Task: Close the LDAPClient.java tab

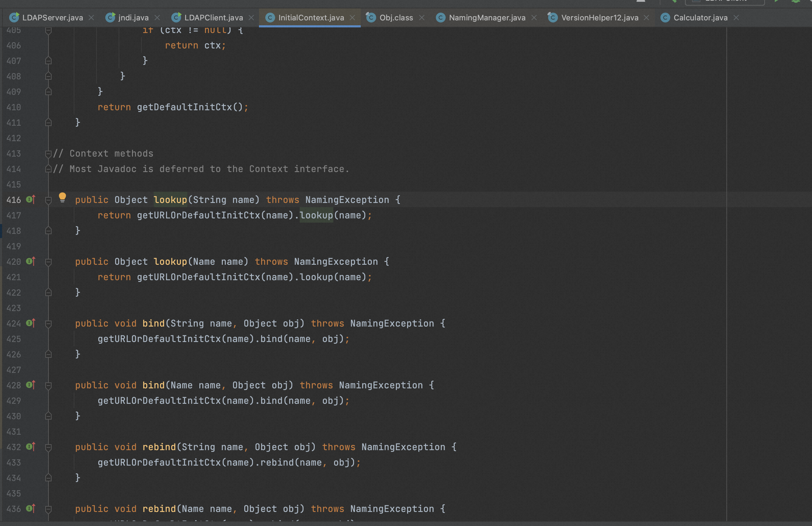Action: point(251,18)
